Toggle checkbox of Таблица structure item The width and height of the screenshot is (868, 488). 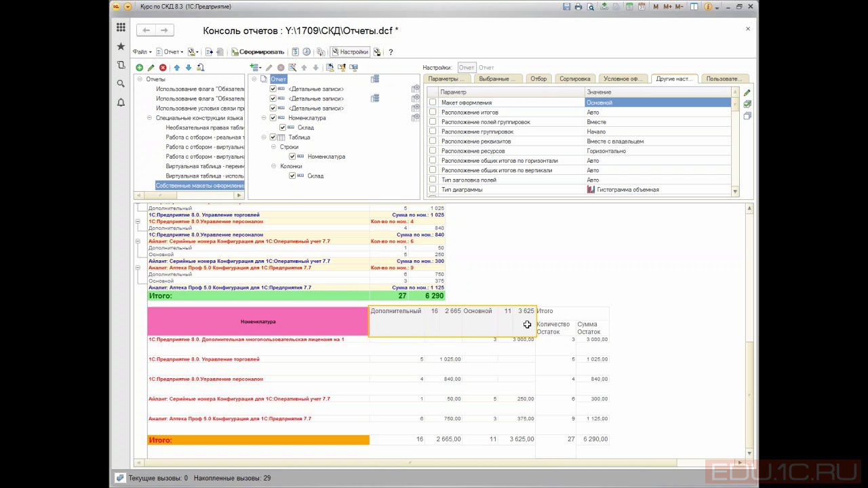(x=273, y=137)
